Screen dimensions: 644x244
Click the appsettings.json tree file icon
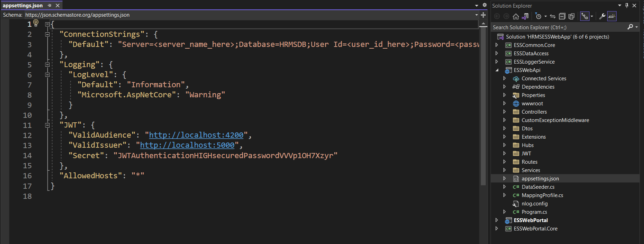pyautogui.click(x=516, y=179)
